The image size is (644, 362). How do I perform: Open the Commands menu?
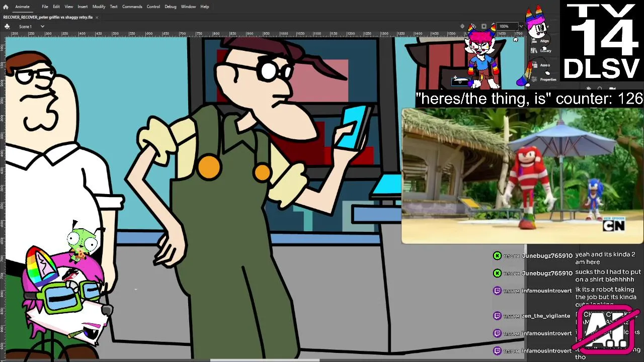point(132,7)
